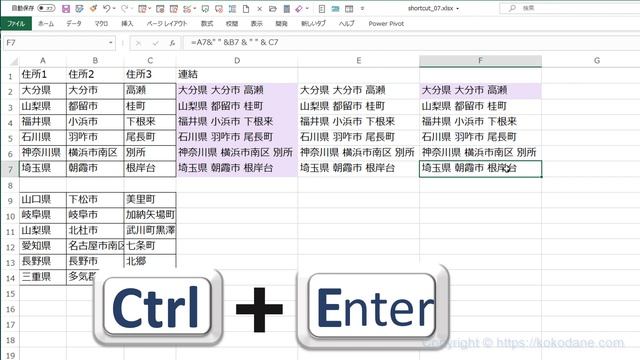This screenshot has width=640, height=360.
Task: Click the Redo arrow icon
Action: [125, 9]
